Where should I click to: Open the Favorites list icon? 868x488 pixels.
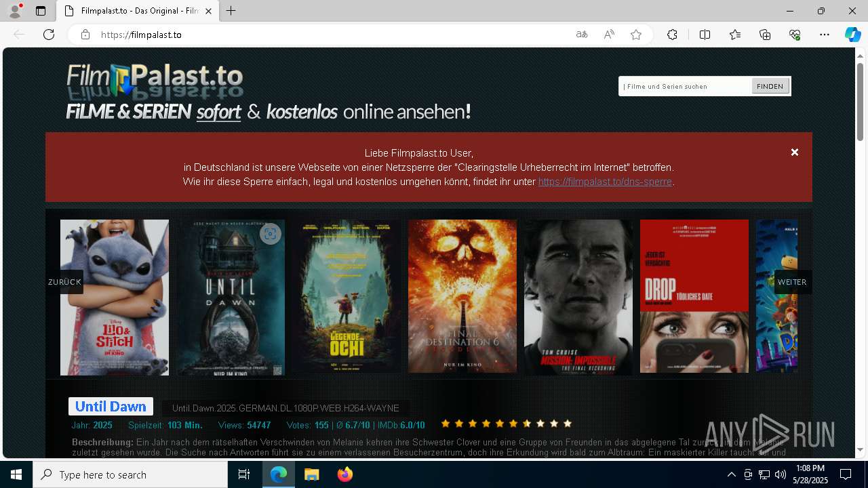735,35
